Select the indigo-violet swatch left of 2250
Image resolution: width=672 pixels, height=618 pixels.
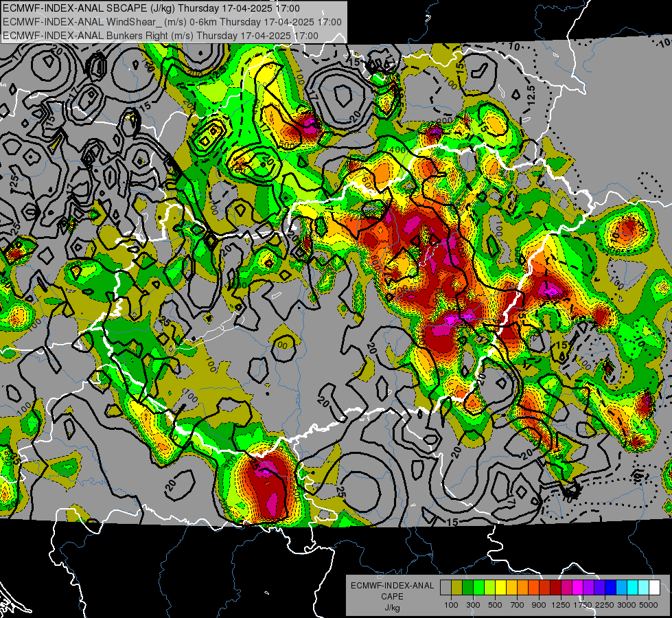click(599, 588)
